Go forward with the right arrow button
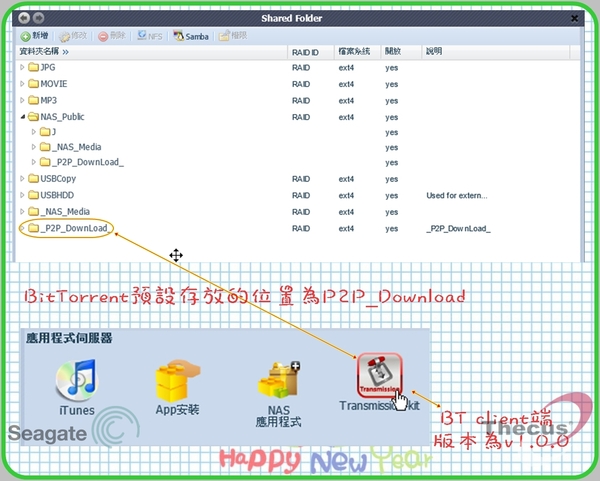 click(38, 18)
